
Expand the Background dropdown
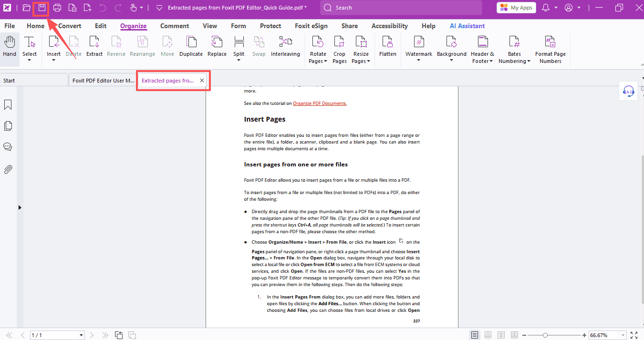click(x=451, y=61)
